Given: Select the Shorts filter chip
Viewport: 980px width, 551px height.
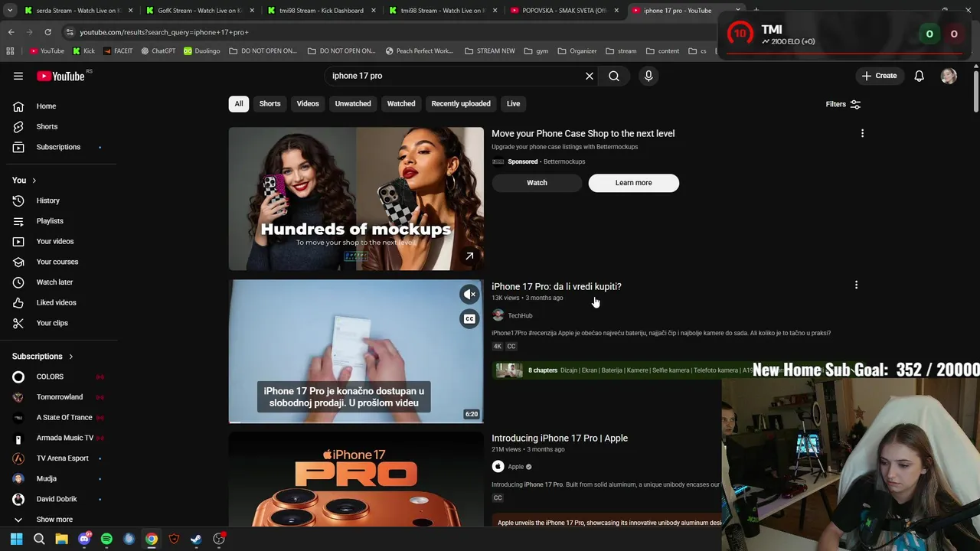Looking at the screenshot, I should (x=269, y=104).
